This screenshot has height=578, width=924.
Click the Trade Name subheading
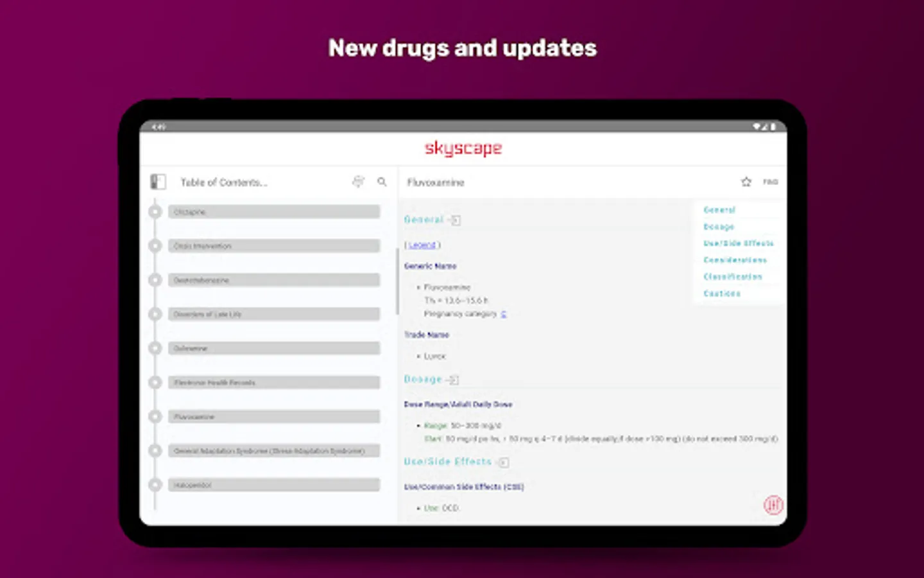pos(427,335)
